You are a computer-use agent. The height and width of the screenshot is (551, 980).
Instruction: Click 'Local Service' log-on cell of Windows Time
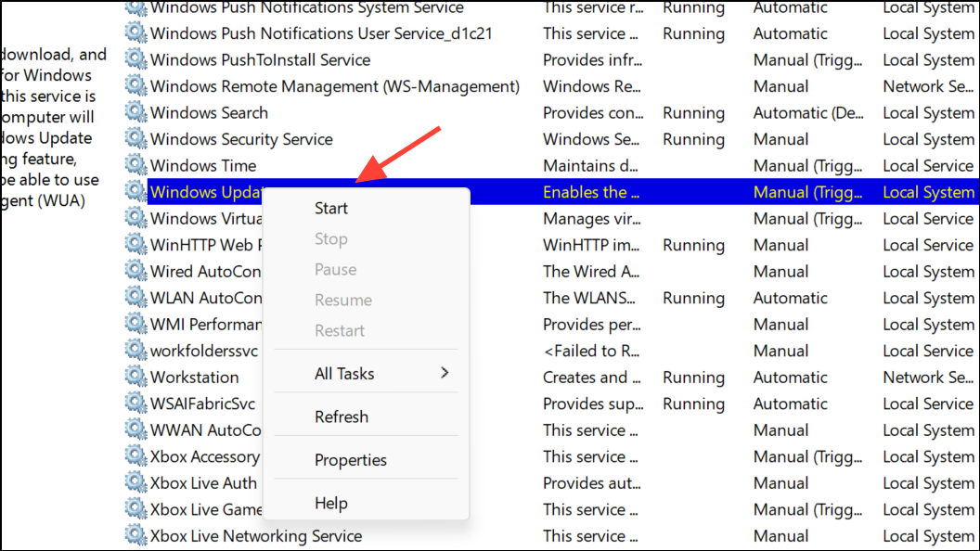(x=928, y=165)
